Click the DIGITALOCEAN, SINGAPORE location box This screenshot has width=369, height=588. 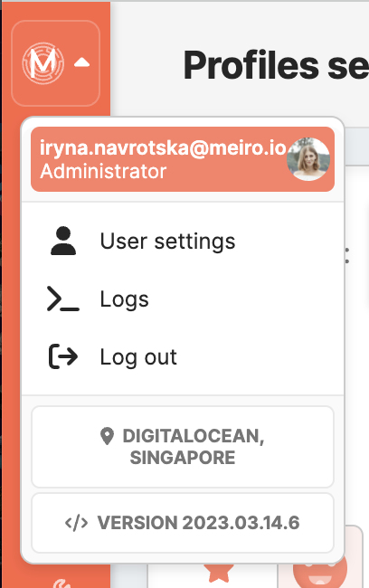pyautogui.click(x=183, y=447)
